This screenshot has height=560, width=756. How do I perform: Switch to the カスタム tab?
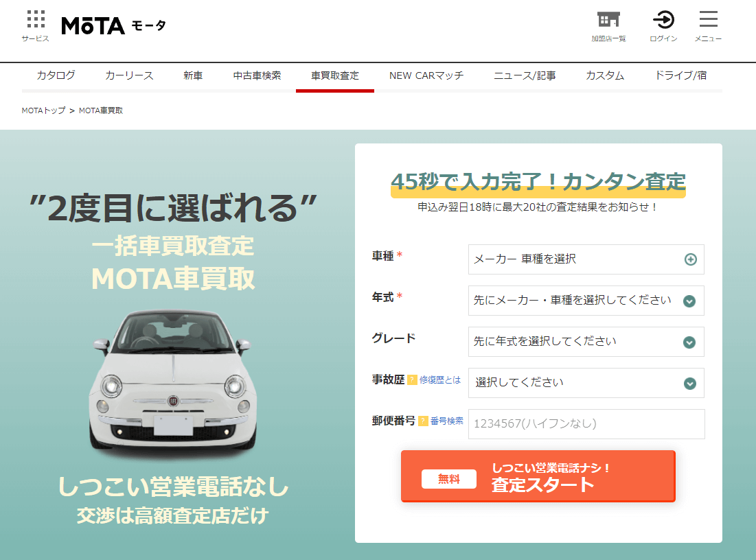click(605, 75)
